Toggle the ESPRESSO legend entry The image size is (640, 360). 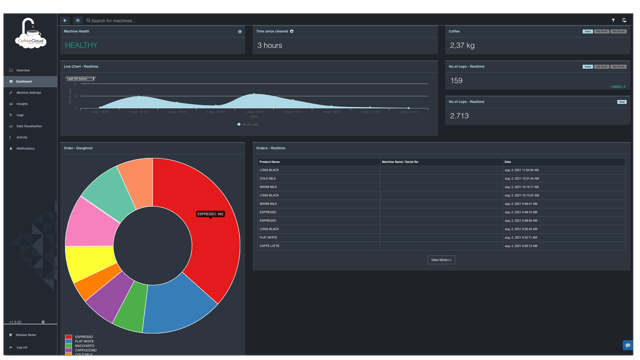pos(79,337)
